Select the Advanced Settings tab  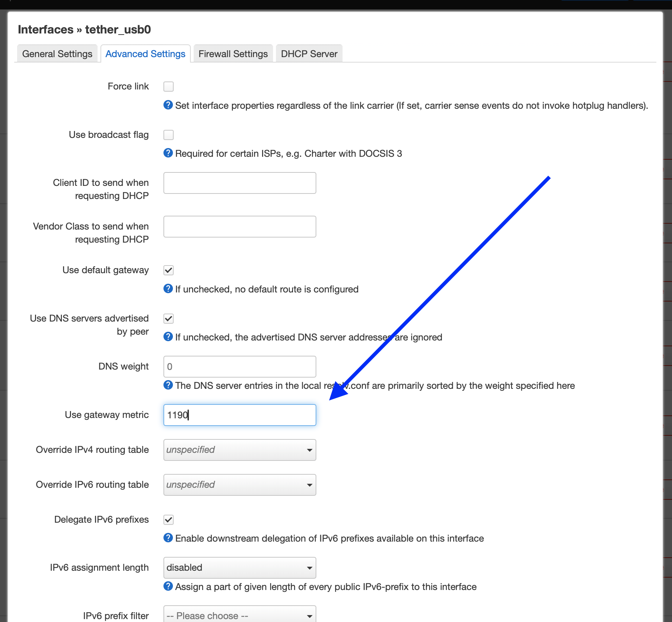click(x=145, y=54)
